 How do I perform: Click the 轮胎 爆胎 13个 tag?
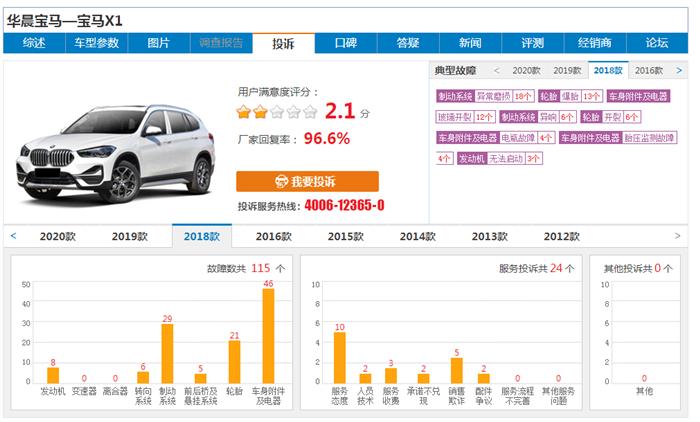click(x=571, y=96)
